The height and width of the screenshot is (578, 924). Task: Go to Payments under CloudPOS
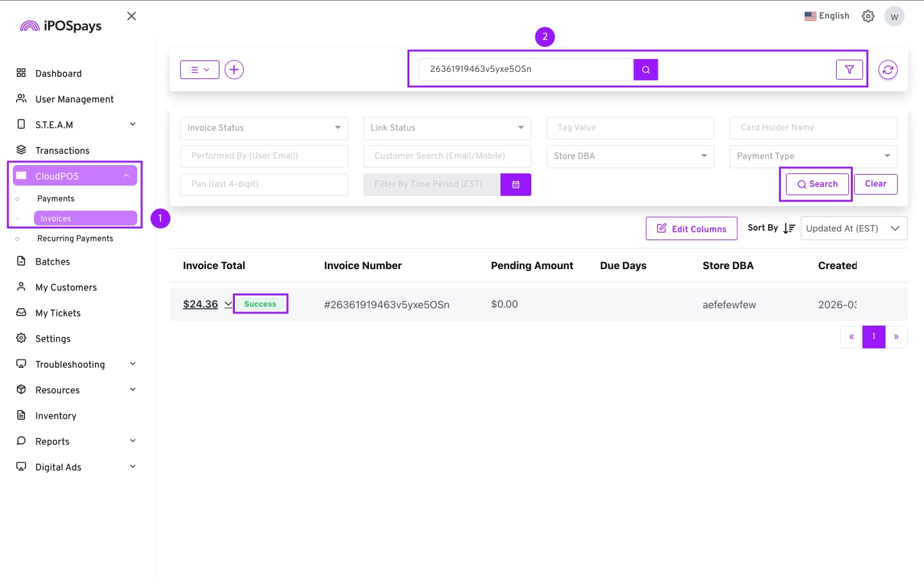[x=56, y=198]
